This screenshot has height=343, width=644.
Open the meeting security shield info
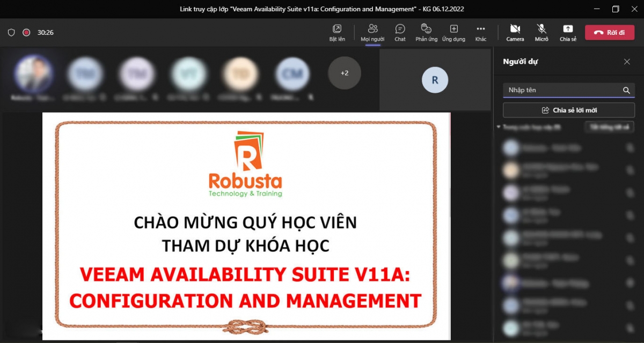pyautogui.click(x=11, y=32)
